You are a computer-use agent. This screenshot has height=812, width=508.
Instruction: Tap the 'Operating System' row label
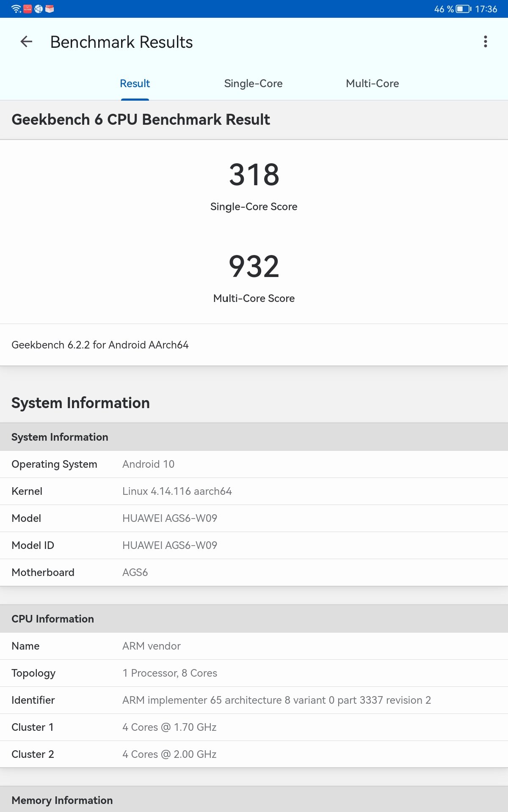pyautogui.click(x=54, y=464)
